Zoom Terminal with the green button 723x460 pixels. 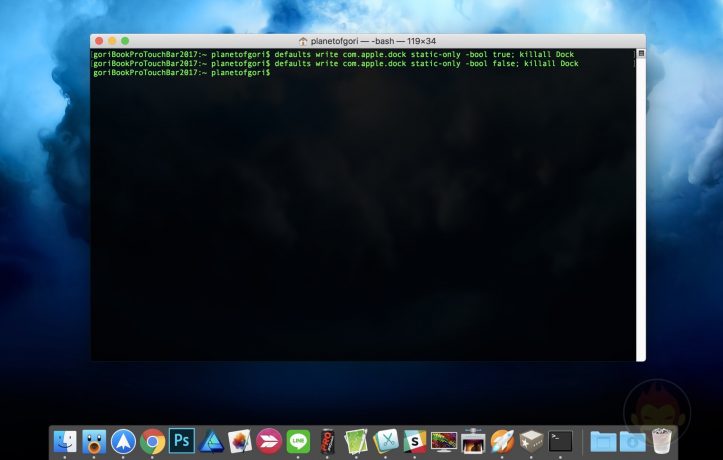125,41
